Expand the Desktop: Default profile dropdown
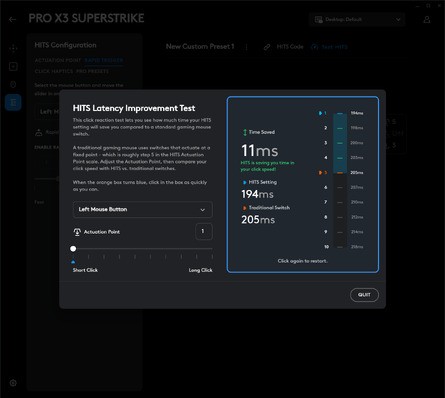The height and width of the screenshot is (398, 445). [357, 20]
